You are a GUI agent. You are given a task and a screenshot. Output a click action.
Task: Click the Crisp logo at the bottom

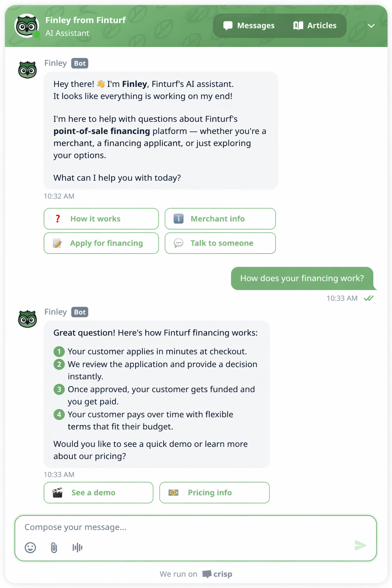(x=218, y=574)
